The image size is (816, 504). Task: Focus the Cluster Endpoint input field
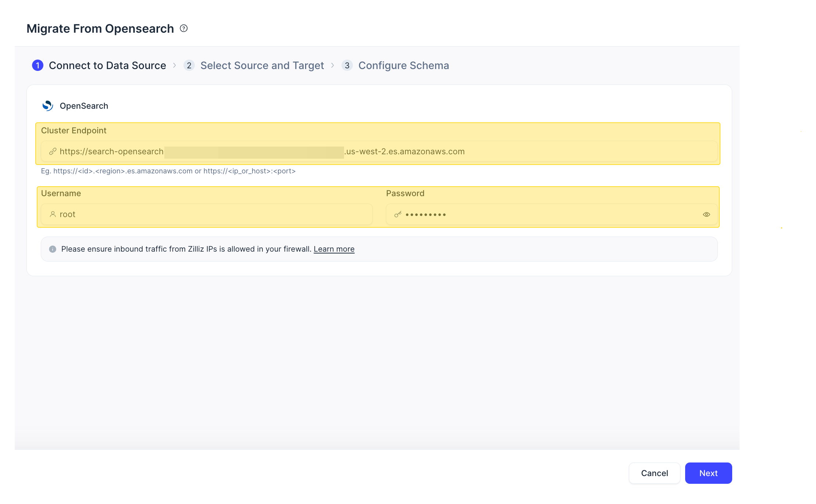379,151
